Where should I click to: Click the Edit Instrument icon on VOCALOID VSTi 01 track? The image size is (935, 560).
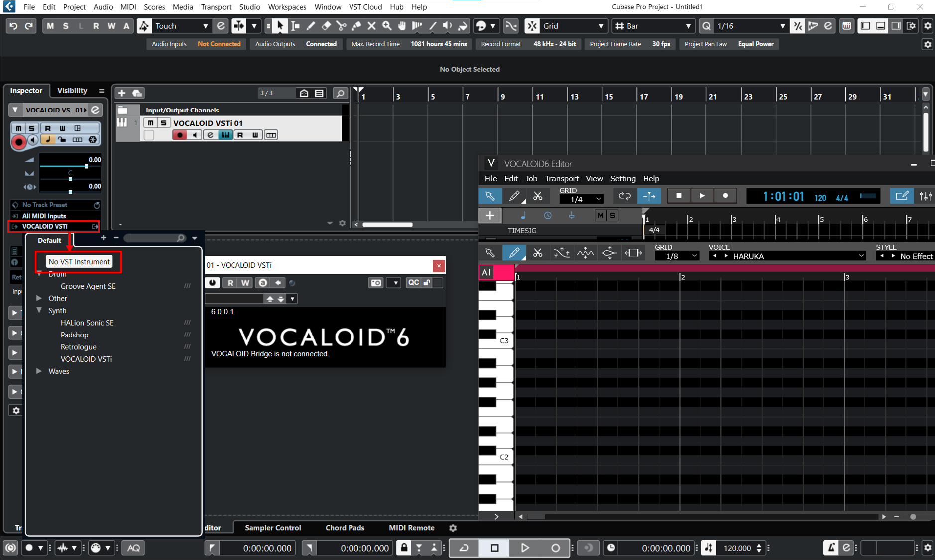point(211,135)
